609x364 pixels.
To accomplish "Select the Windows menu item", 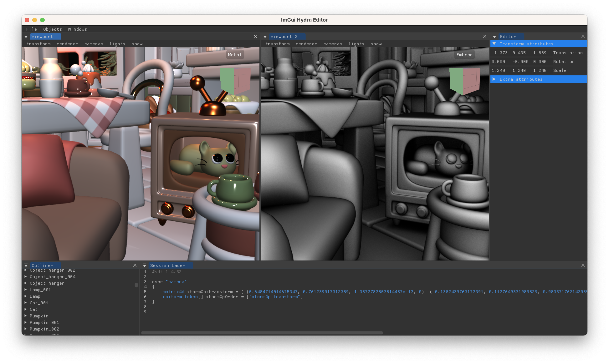I will (x=77, y=29).
